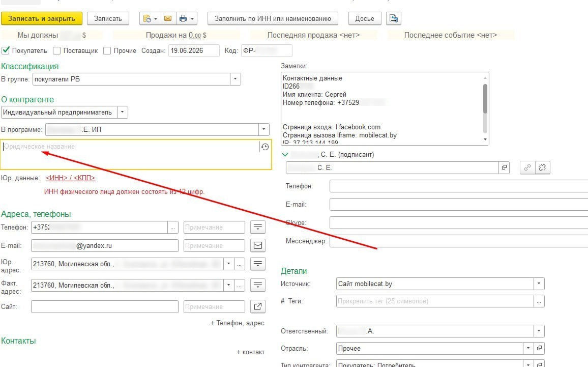588x367 pixels.
Task: Click Заполнить по ИНН или наименованию
Action: click(273, 18)
